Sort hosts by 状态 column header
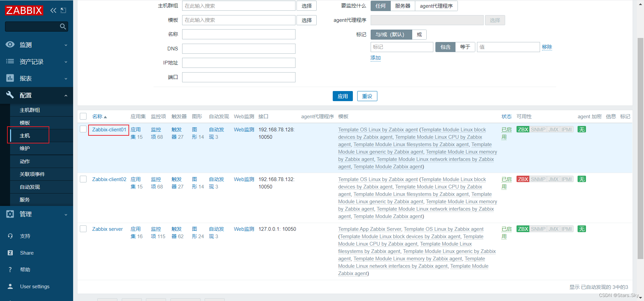644x301 pixels. click(x=506, y=116)
